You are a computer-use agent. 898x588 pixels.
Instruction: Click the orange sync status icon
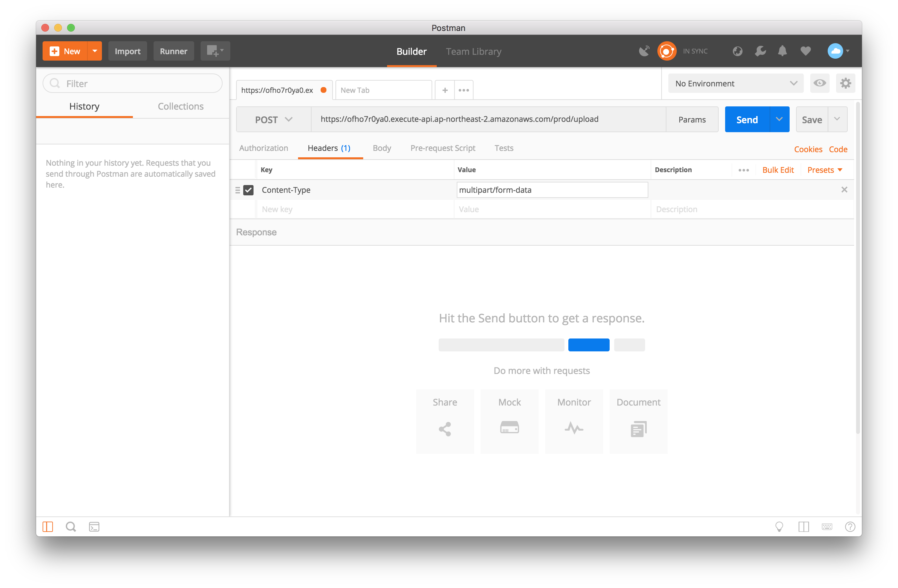tap(667, 51)
